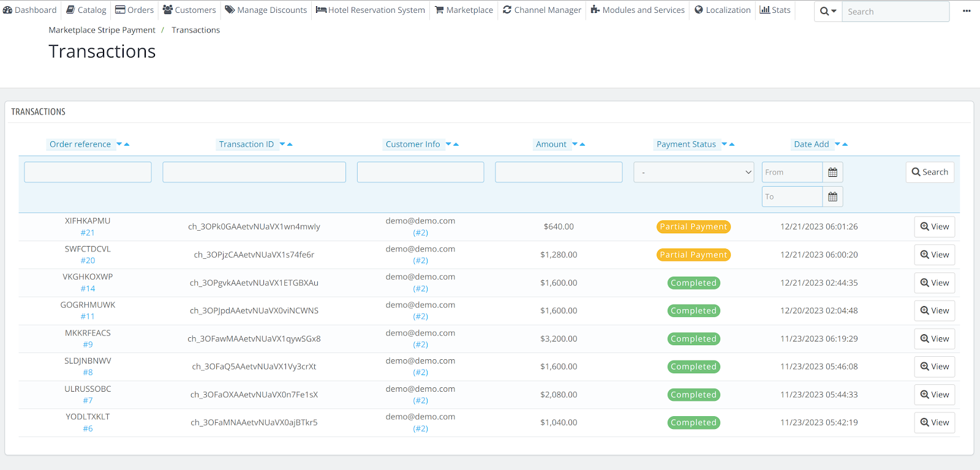This screenshot has height=470, width=980.
Task: Open the Customers menu
Action: tap(189, 10)
